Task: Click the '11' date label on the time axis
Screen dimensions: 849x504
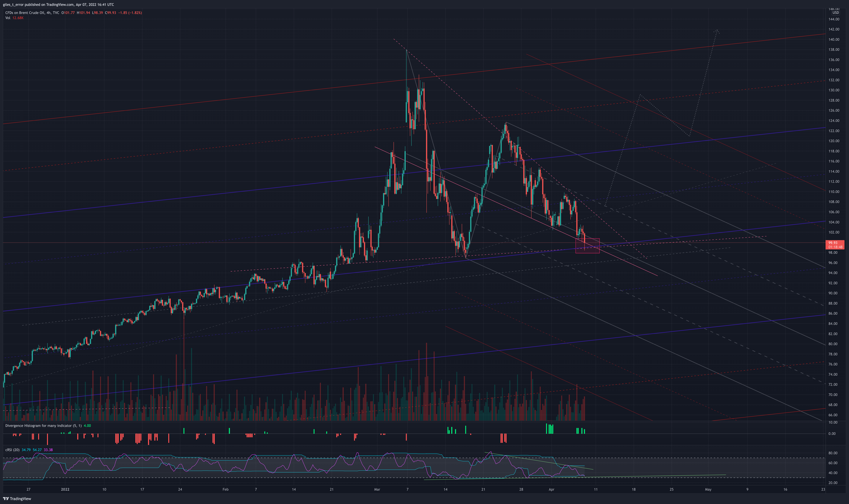Action: tap(596, 489)
